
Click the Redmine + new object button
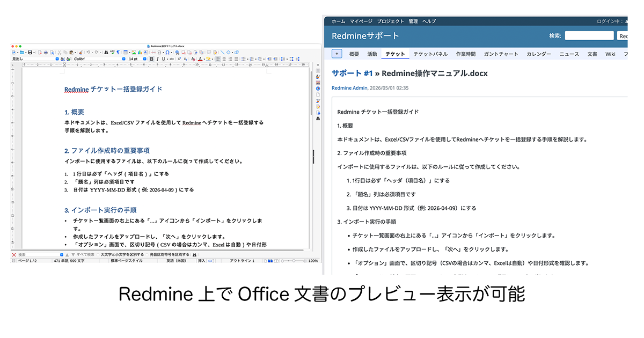point(337,54)
